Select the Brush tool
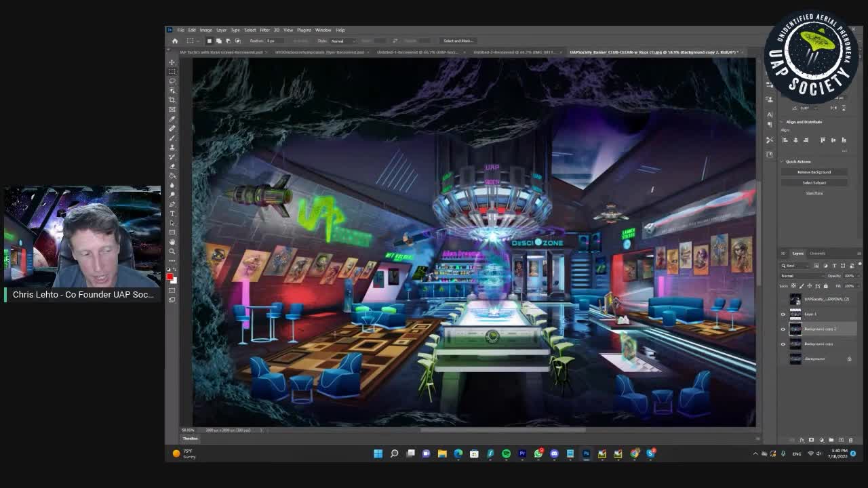 tap(172, 138)
